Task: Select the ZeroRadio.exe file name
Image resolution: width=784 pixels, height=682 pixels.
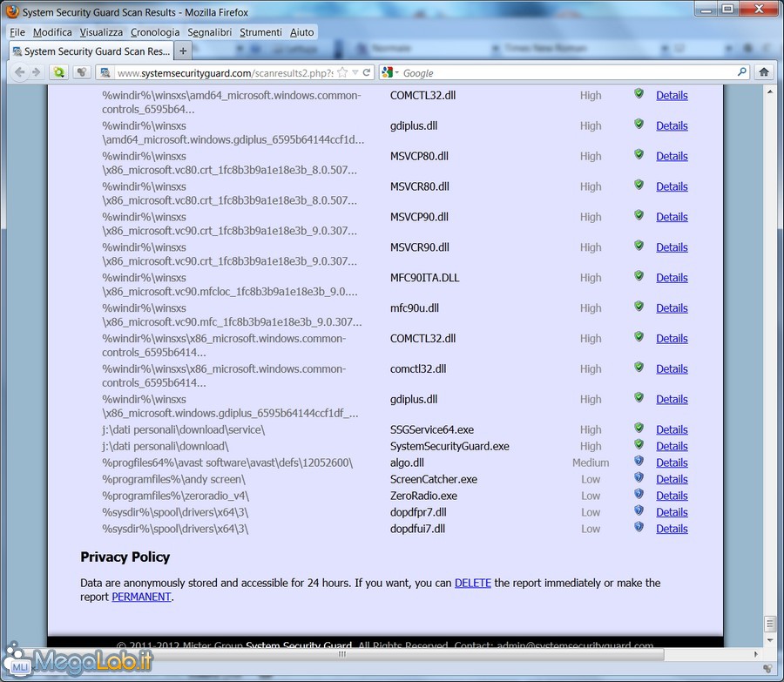Action: [x=423, y=496]
